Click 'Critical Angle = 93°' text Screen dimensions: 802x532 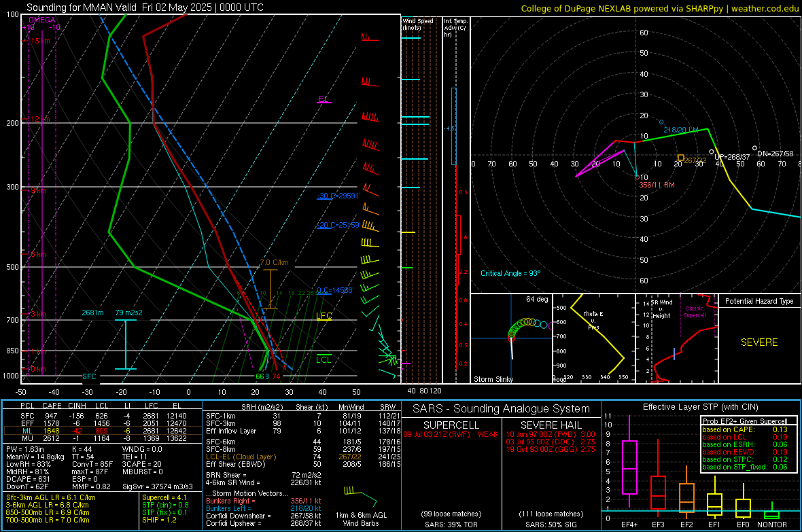(x=510, y=273)
